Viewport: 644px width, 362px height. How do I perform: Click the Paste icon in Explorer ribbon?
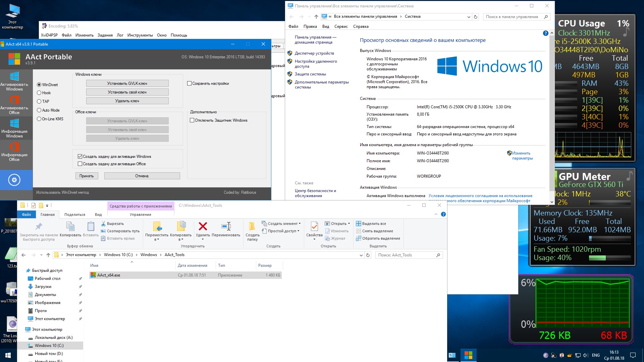[x=91, y=227]
